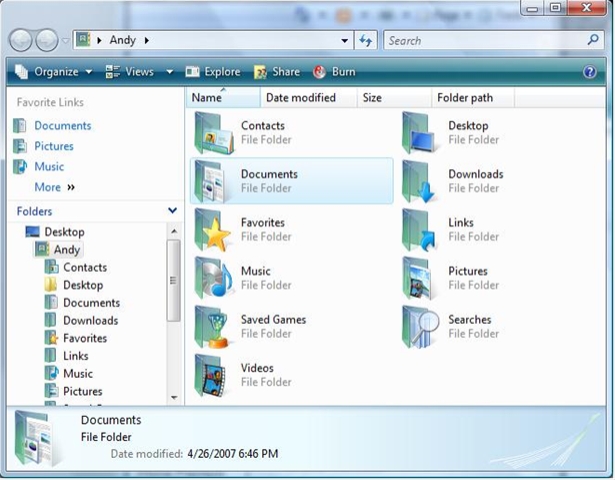Click the Documents icon in Favorite Links
Screen dimensions: 615x480
(20, 125)
